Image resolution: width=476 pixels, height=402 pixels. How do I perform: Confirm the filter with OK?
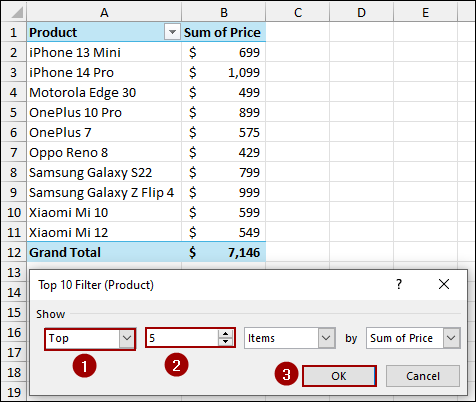point(339,376)
